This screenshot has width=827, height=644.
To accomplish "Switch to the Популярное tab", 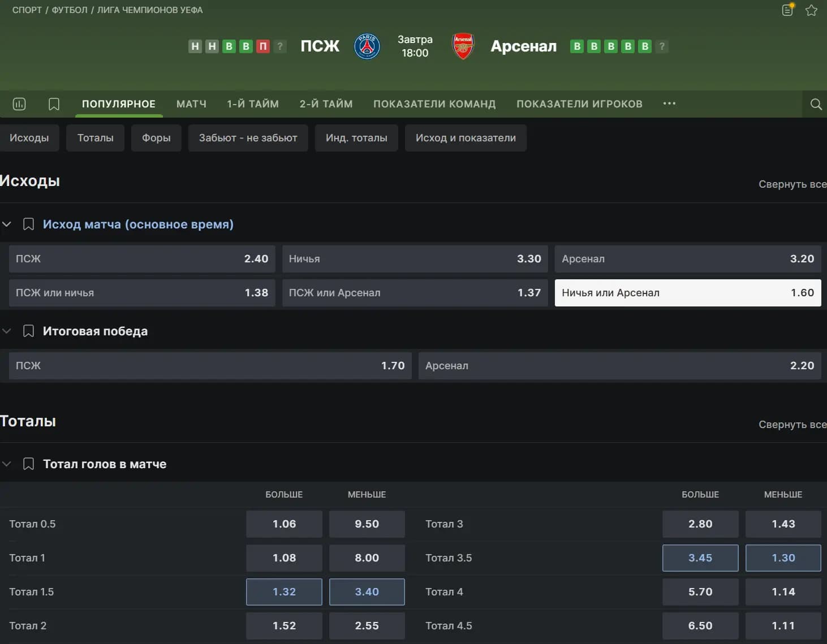I will coord(119,104).
